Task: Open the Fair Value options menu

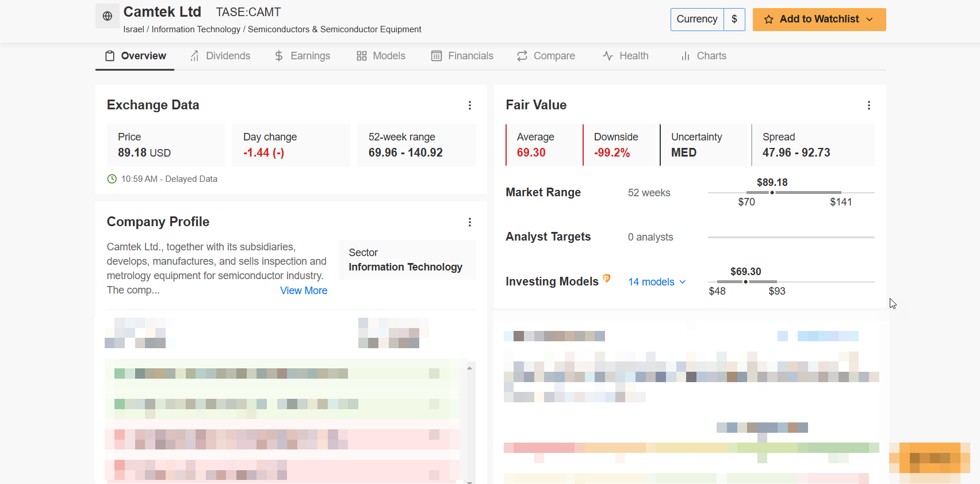Action: pos(869,105)
